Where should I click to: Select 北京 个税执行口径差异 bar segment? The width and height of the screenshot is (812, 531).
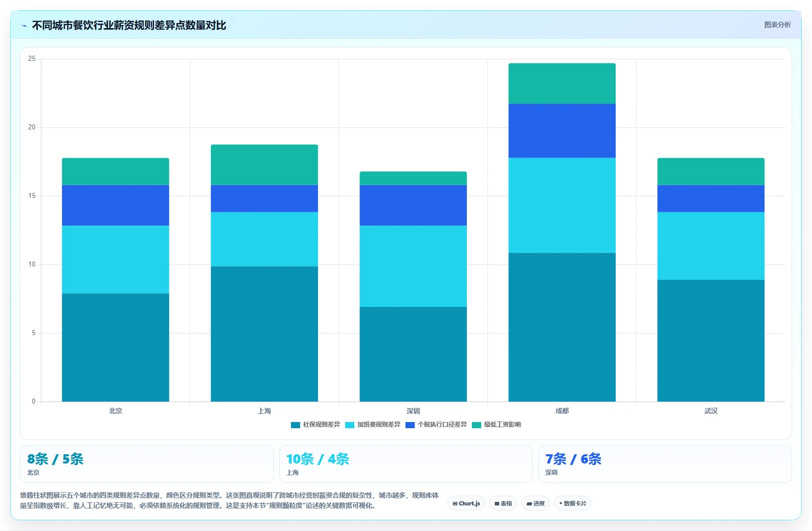pyautogui.click(x=116, y=205)
